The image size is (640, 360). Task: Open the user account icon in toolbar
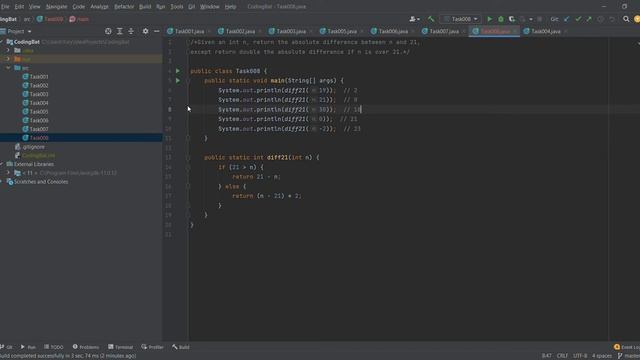[x=414, y=19]
